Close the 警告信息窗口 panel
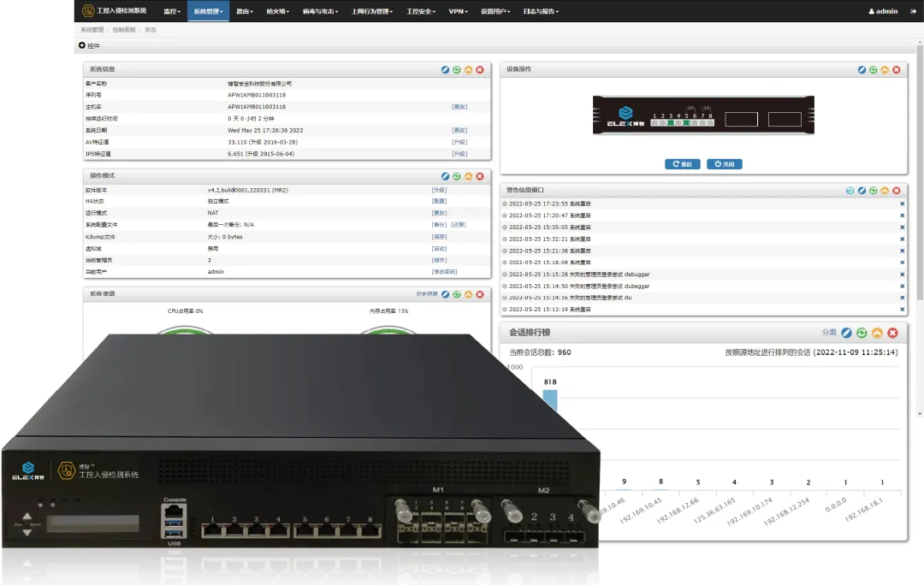 click(x=897, y=190)
